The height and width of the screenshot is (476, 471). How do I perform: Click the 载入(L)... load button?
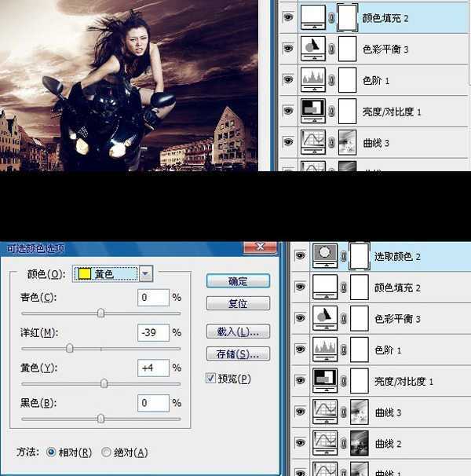tap(237, 331)
